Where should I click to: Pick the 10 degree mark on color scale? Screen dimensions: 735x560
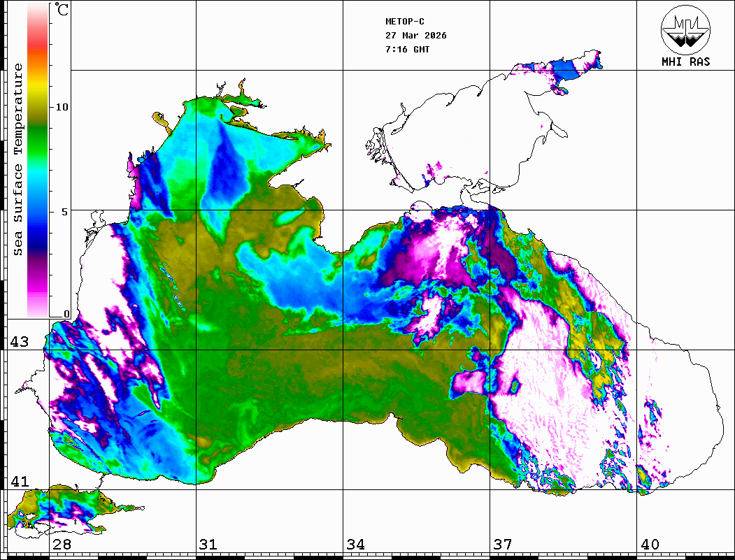[62, 107]
